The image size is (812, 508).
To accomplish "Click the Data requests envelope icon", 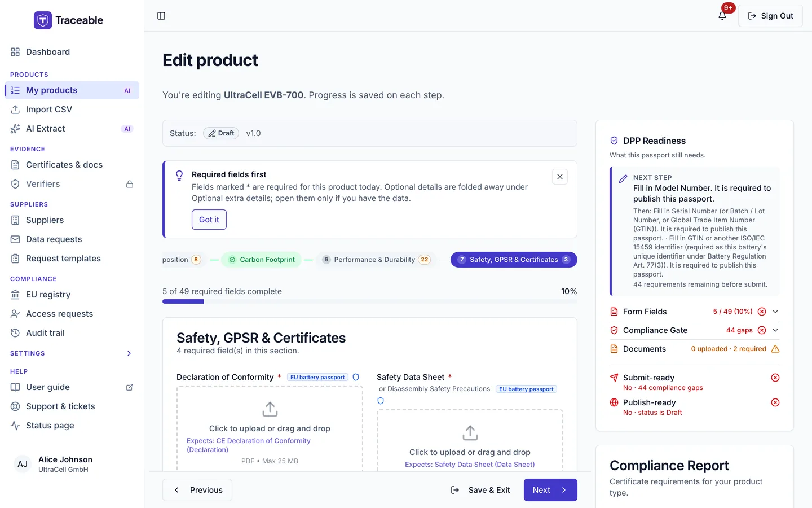I will (x=15, y=239).
